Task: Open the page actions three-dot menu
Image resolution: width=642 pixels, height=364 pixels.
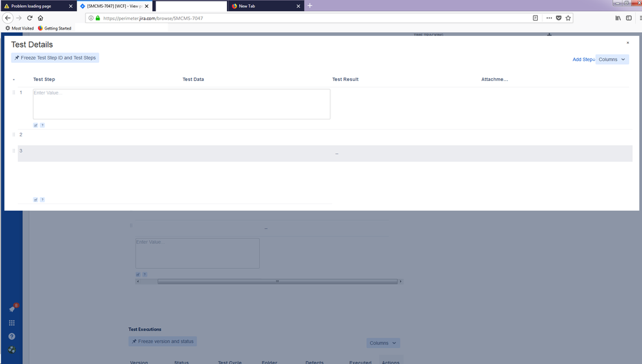Action: point(549,18)
